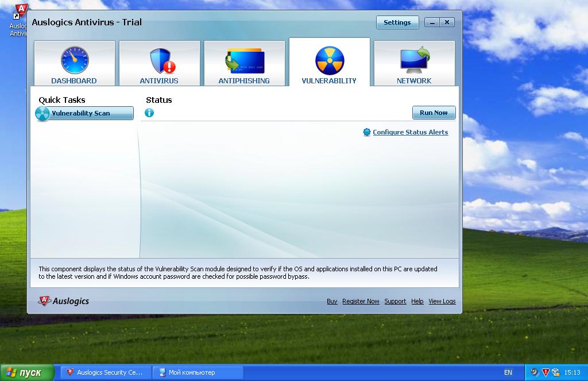
Task: Open the Support link
Action: pyautogui.click(x=395, y=302)
